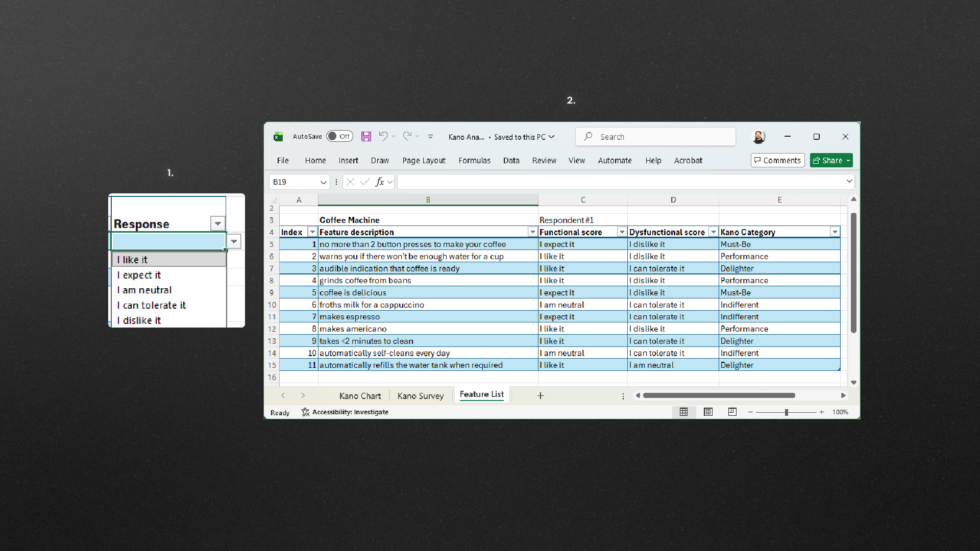Select Normal view in the status bar
This screenshot has width=980, height=551.
pyautogui.click(x=684, y=412)
